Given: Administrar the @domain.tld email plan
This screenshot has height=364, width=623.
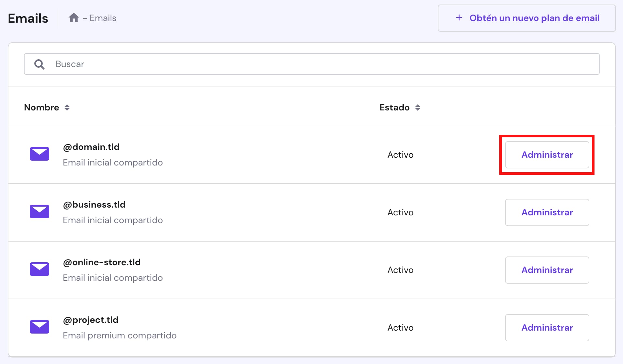Looking at the screenshot, I should pos(547,154).
